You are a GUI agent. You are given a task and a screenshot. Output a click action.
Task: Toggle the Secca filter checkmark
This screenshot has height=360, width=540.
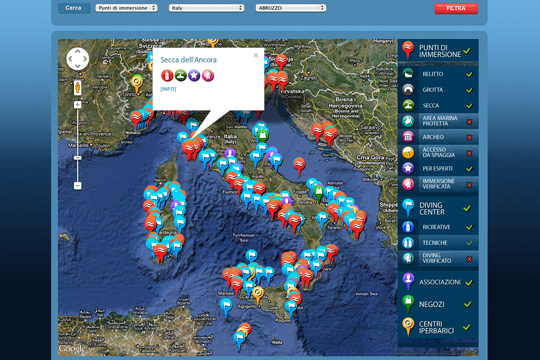tap(469, 106)
